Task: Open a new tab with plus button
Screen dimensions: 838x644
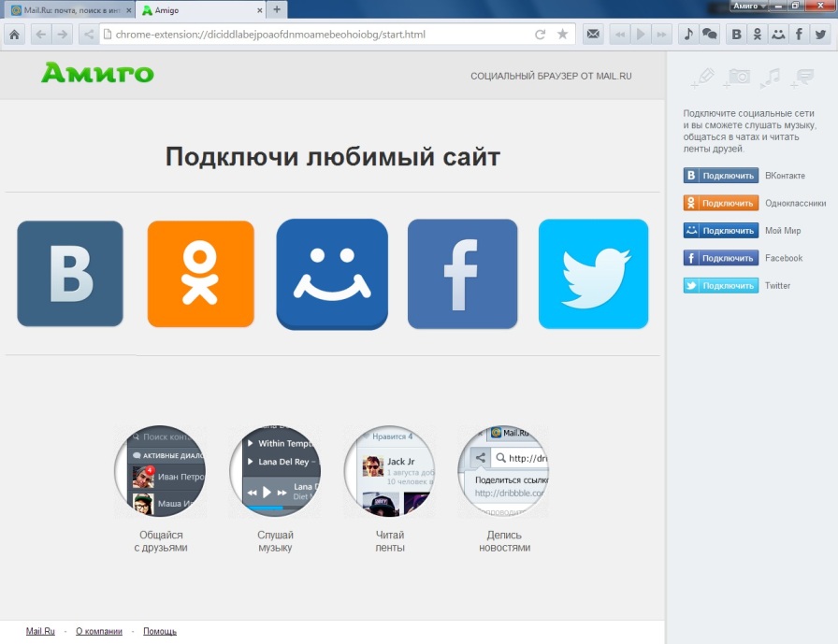Action: [x=276, y=9]
